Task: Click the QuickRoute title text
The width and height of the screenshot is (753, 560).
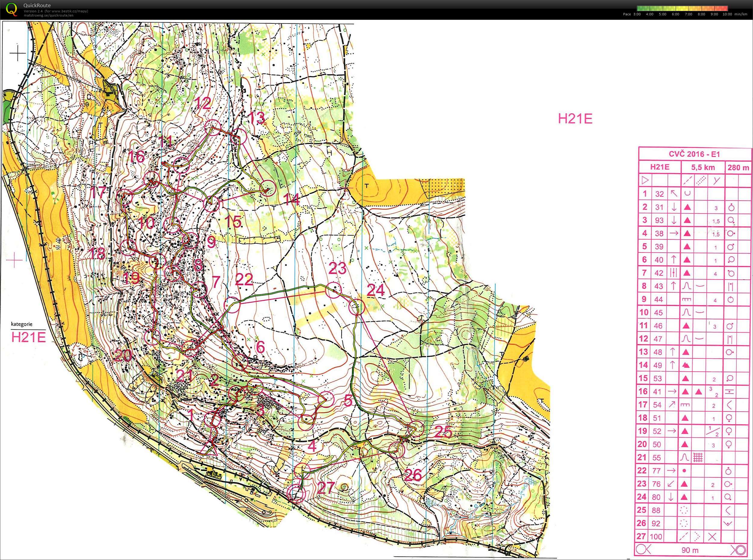Action: [37, 5]
